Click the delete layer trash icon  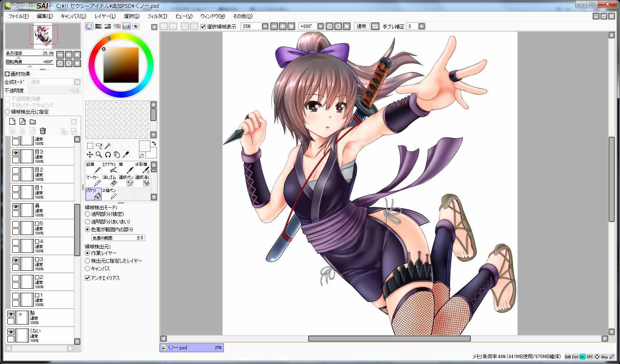coord(43,131)
